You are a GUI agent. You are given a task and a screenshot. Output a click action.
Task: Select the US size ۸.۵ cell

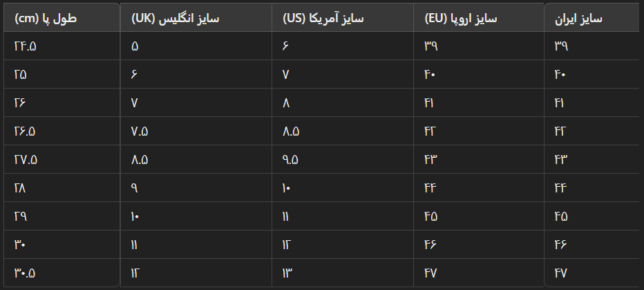point(343,132)
